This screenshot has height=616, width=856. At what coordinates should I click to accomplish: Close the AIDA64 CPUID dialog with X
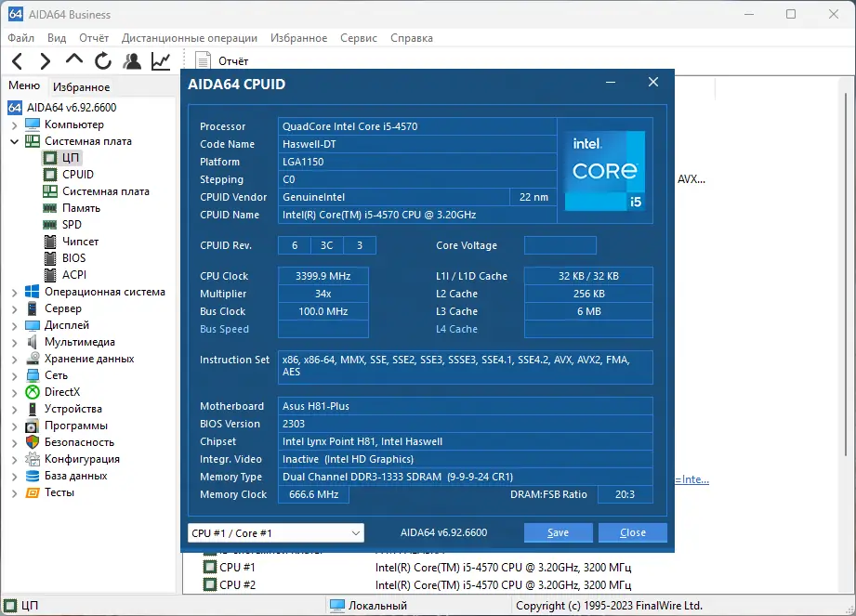(x=652, y=83)
